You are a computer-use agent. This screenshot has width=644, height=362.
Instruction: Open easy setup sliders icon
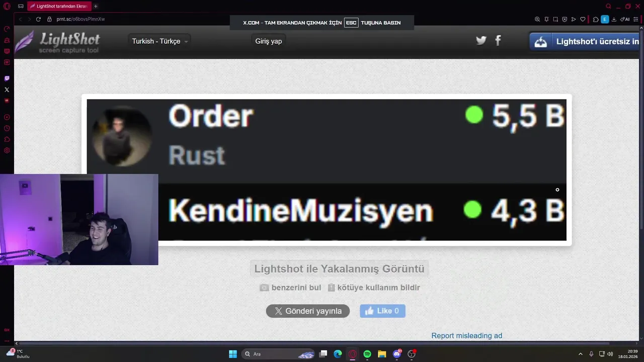point(636,19)
